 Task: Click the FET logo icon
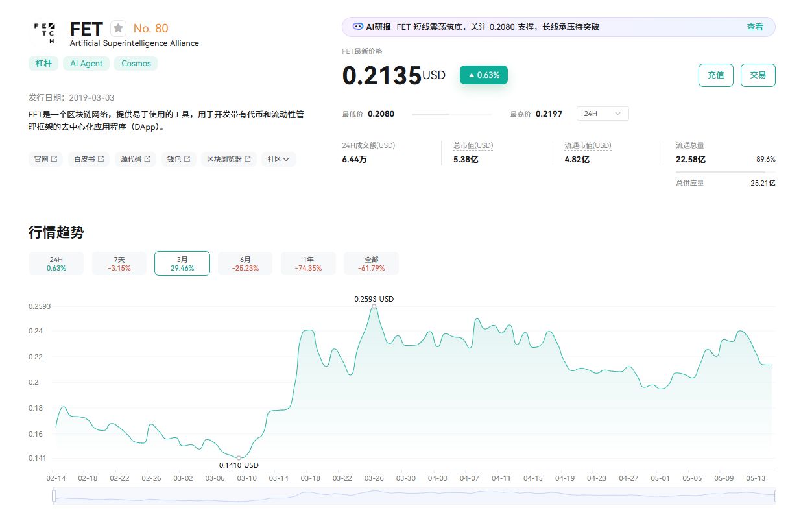[x=45, y=33]
